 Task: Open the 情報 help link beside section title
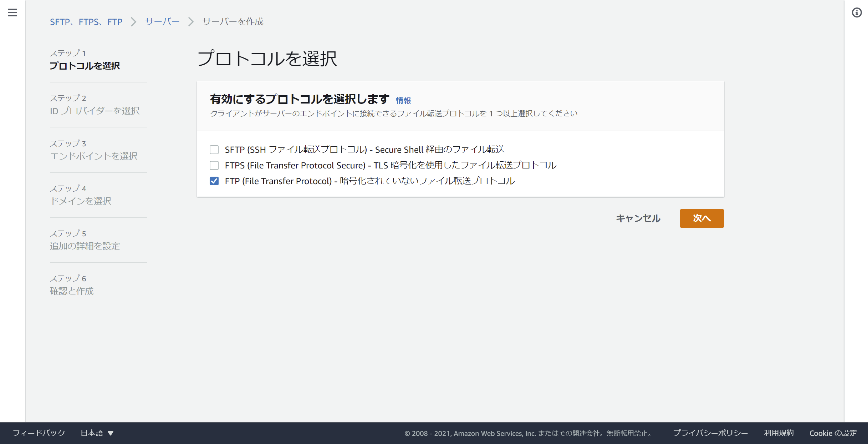point(403,101)
